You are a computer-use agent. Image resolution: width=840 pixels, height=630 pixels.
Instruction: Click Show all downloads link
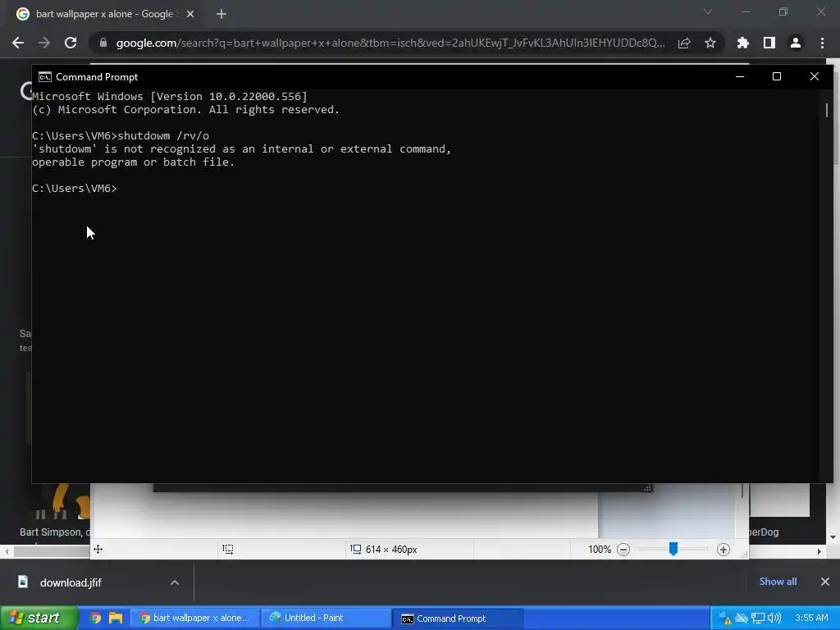tap(778, 582)
